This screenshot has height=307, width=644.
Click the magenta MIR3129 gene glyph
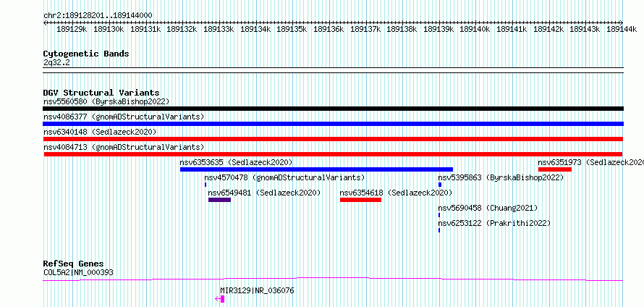[x=220, y=299]
